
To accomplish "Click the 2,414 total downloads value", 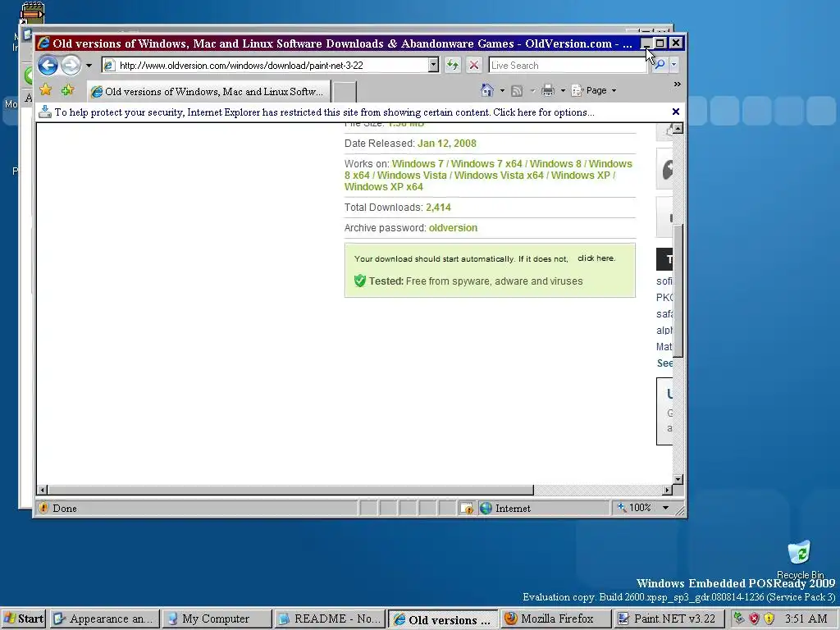I will (438, 208).
